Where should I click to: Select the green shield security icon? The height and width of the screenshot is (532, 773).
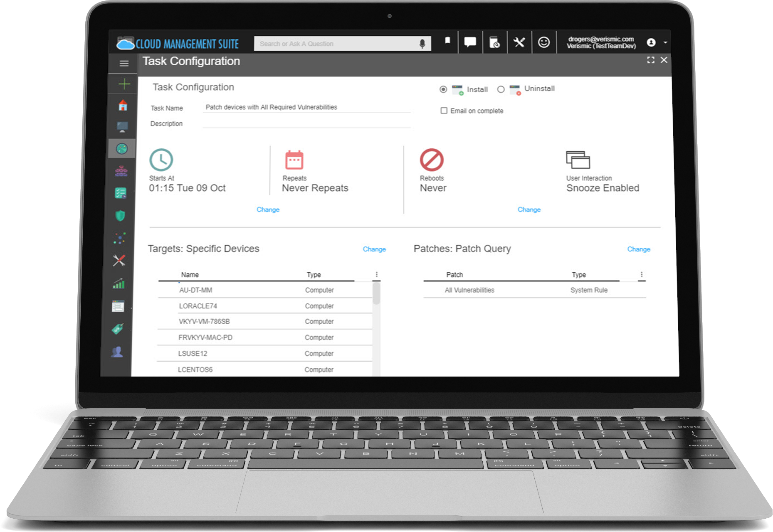[120, 216]
